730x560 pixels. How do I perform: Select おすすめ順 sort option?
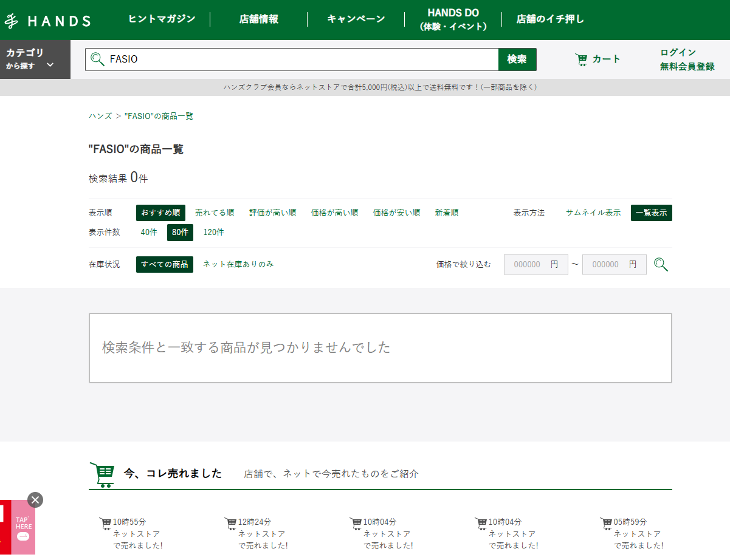[x=160, y=213]
